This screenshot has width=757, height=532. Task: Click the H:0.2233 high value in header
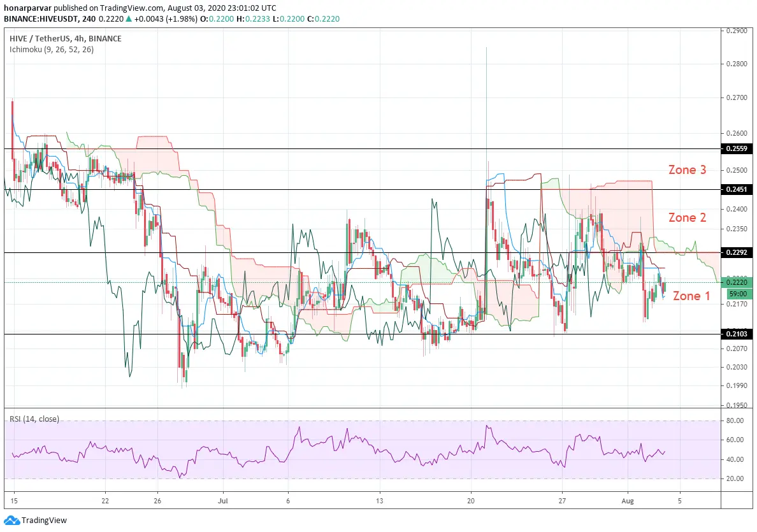tap(254, 19)
